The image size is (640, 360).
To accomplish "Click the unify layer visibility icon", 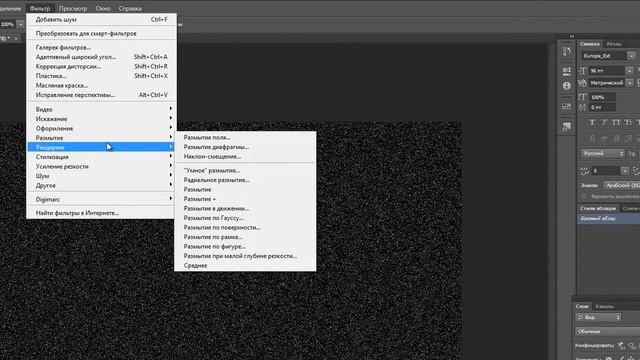I will tap(632, 345).
